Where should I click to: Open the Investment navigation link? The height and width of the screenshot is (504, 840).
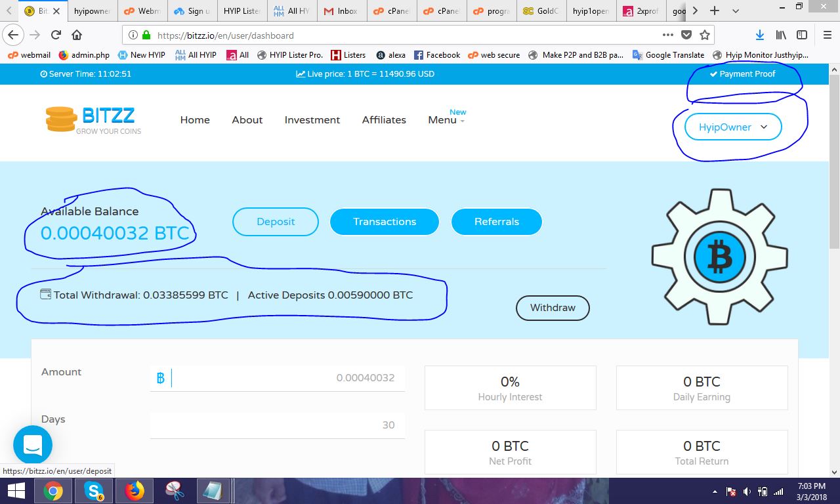click(312, 120)
